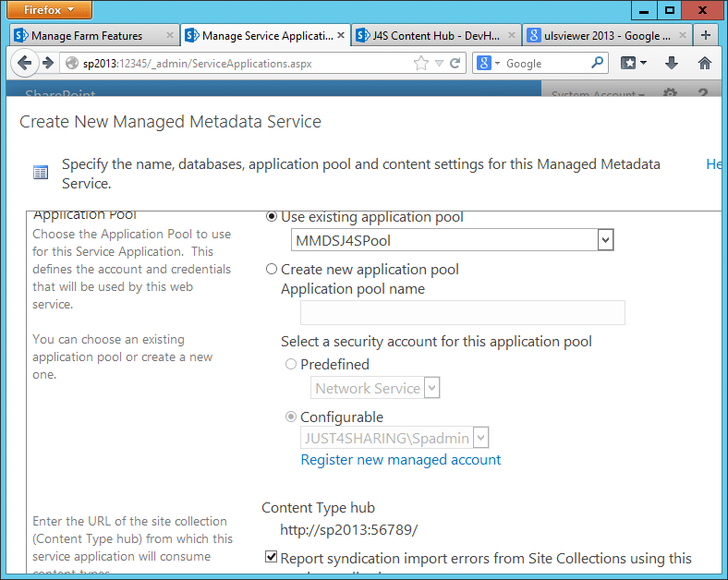Viewport: 728px width, 580px height.
Task: Click Register new managed account link
Action: (x=401, y=460)
